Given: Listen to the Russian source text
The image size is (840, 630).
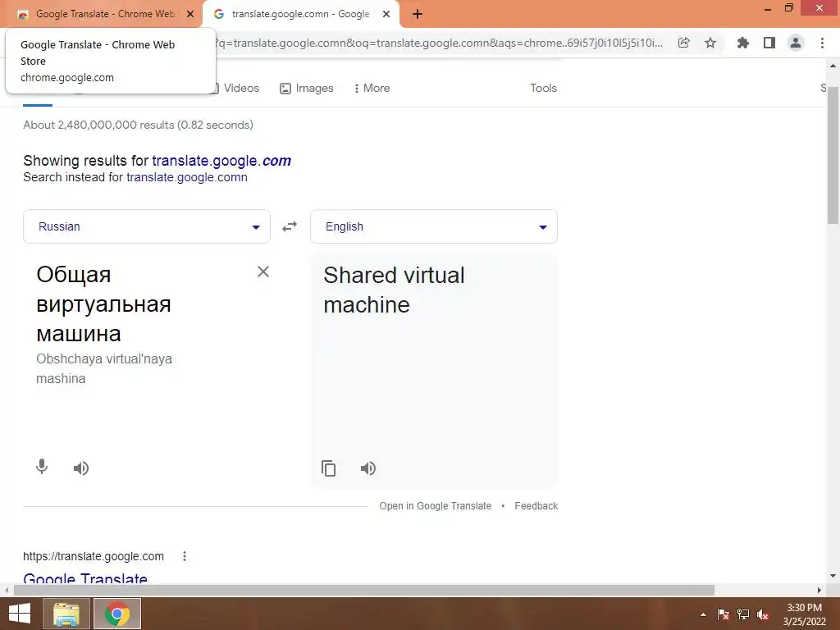Looking at the screenshot, I should tap(81, 468).
